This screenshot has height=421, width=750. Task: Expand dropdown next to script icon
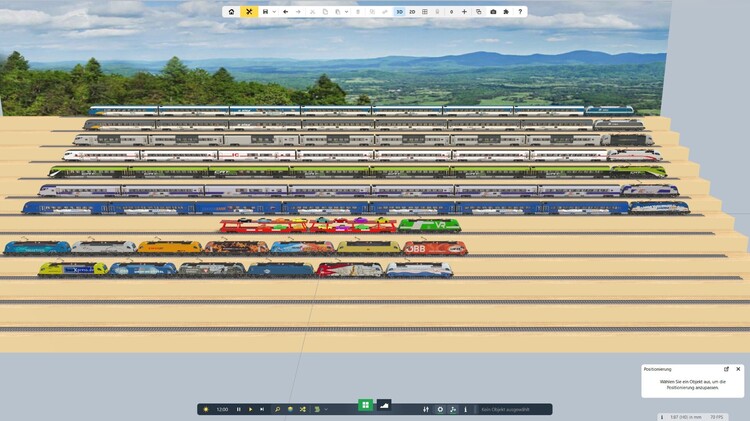pyautogui.click(x=326, y=410)
